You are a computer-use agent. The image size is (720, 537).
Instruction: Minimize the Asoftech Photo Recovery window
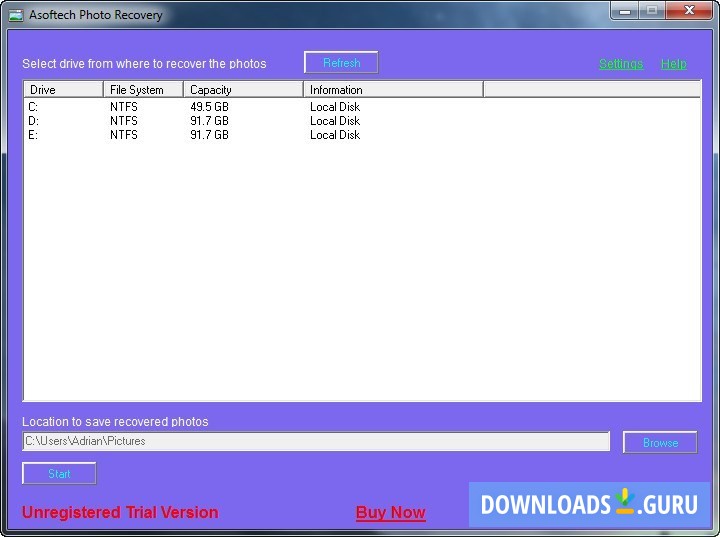(x=624, y=11)
